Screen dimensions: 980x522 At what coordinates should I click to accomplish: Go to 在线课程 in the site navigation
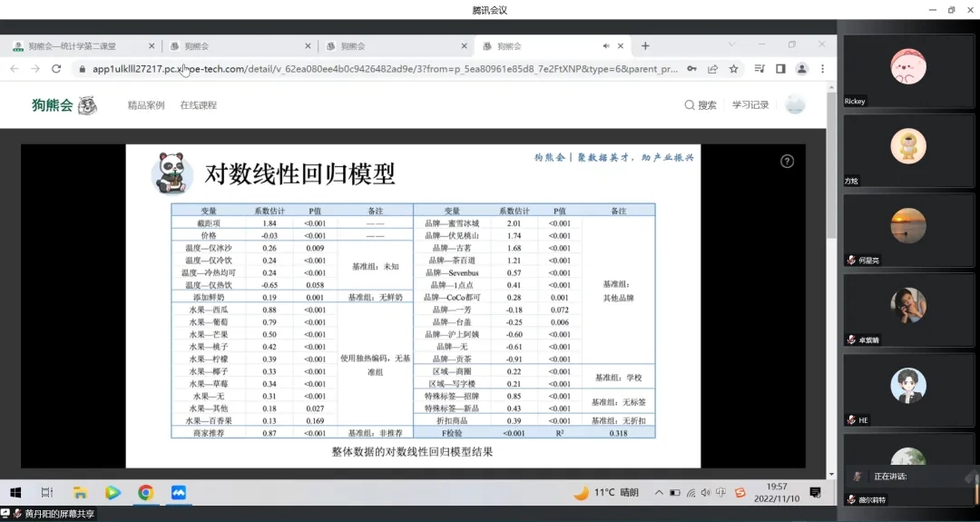198,105
